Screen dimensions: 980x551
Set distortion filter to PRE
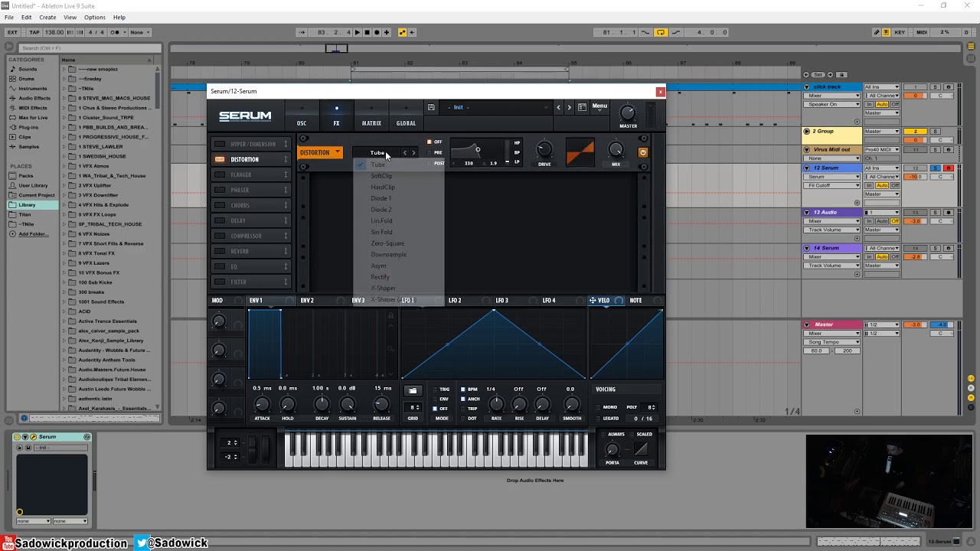pyautogui.click(x=430, y=152)
